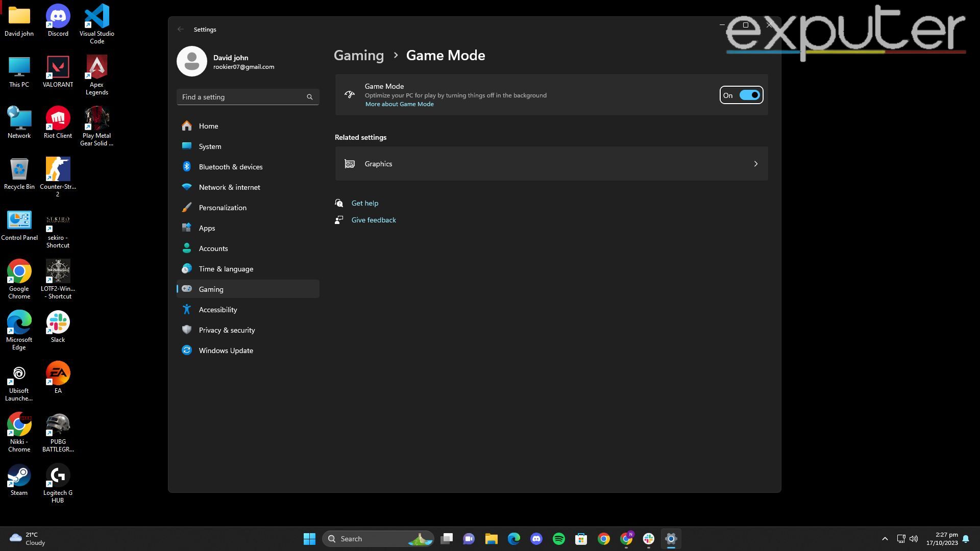Click the search magnifier icon in Settings
Viewport: 980px width, 551px height.
tap(309, 97)
